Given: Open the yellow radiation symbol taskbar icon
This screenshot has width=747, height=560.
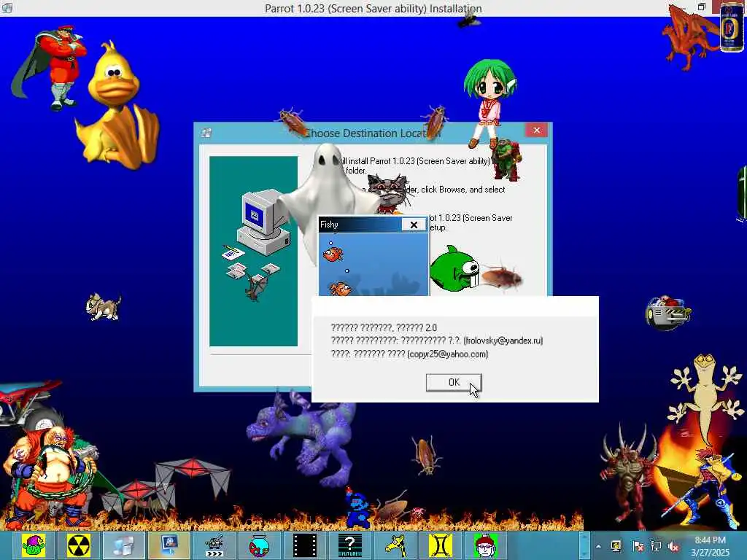Looking at the screenshot, I should [78, 545].
